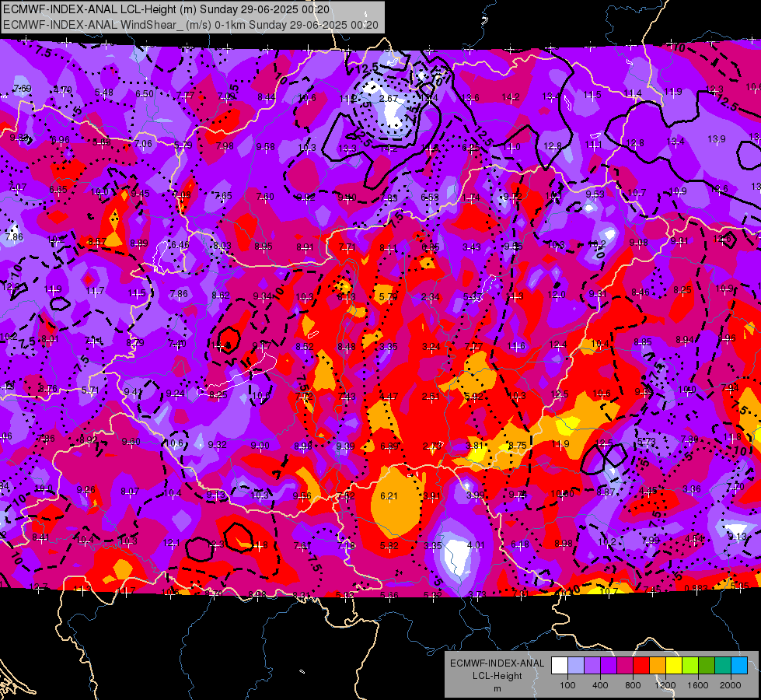Click the 2.51 grid value
Image resolution: width=761 pixels, height=700 pixels.
431,396
